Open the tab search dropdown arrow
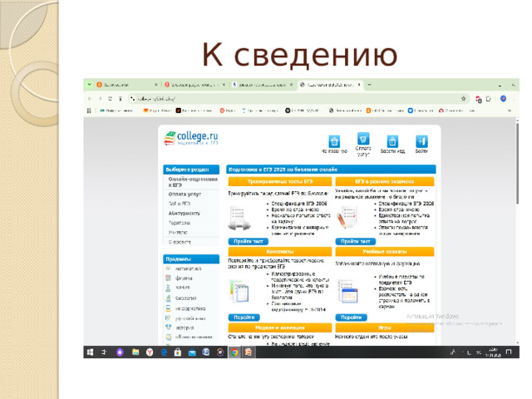The height and width of the screenshot is (399, 532). pos(89,85)
